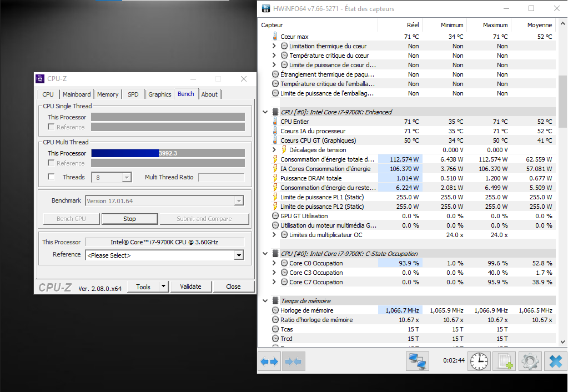Close sensors with the blue X icon
The width and height of the screenshot is (568, 392).
[555, 361]
